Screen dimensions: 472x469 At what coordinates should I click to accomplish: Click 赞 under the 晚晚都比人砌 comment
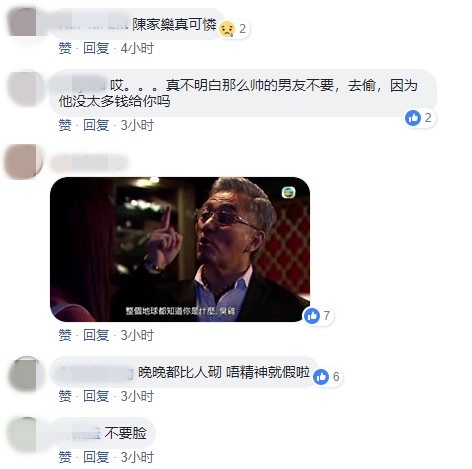(65, 396)
